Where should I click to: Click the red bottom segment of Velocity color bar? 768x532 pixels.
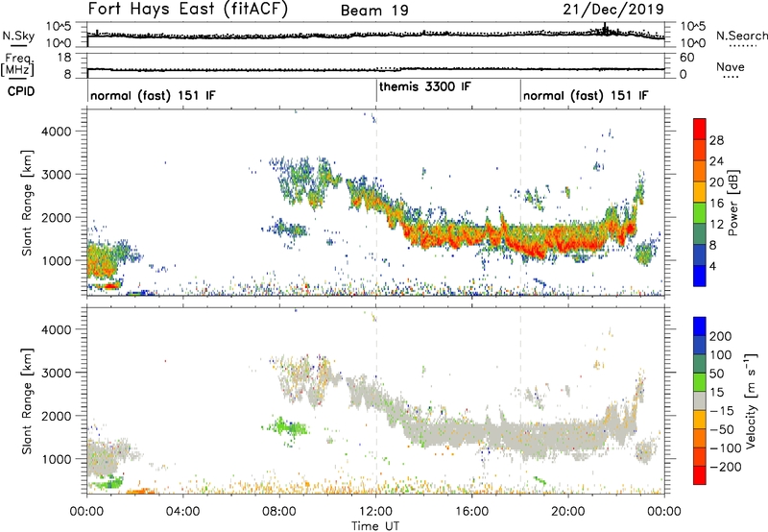(x=700, y=475)
